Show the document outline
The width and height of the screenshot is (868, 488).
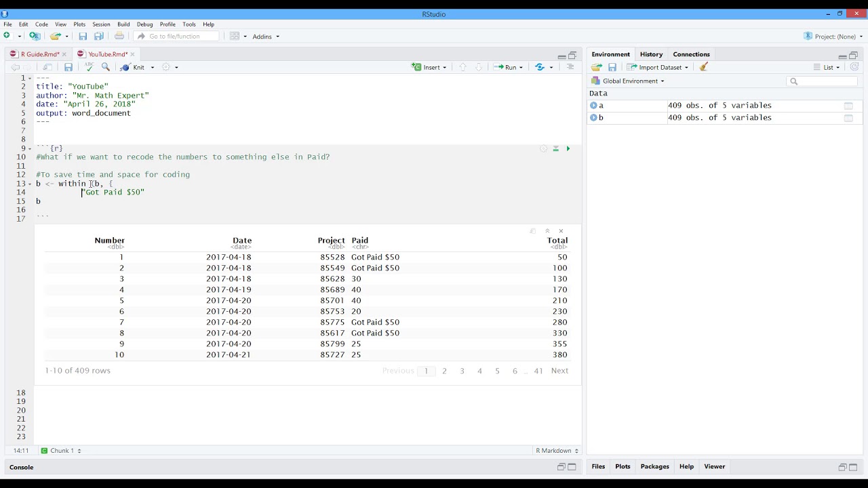point(570,67)
